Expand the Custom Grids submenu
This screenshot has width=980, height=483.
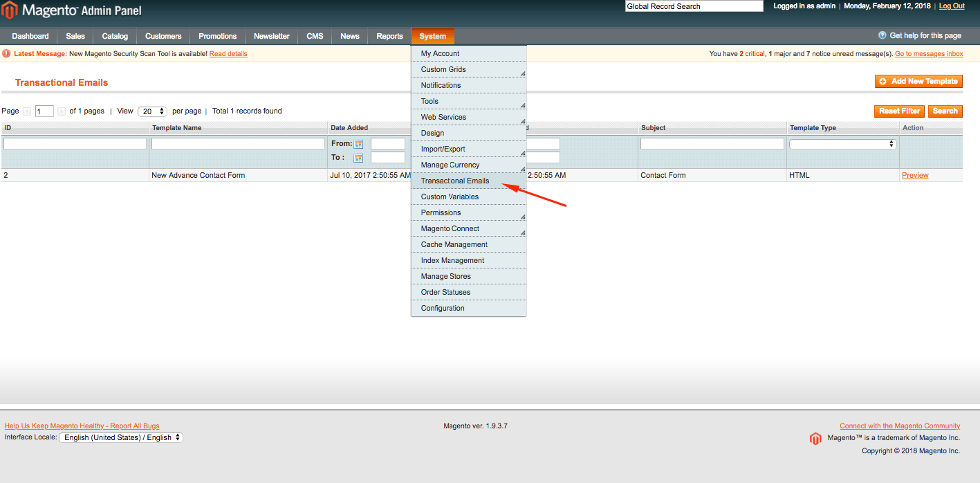(x=469, y=69)
